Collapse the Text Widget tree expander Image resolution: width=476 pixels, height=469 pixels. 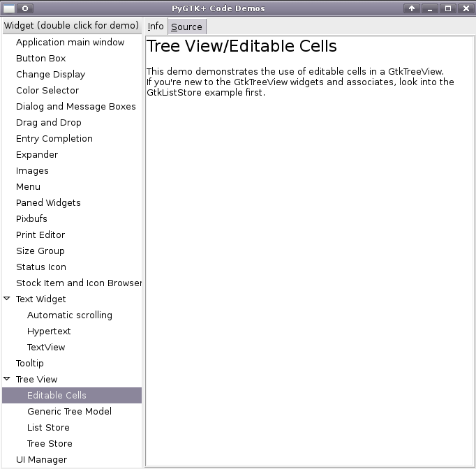pyautogui.click(x=7, y=299)
